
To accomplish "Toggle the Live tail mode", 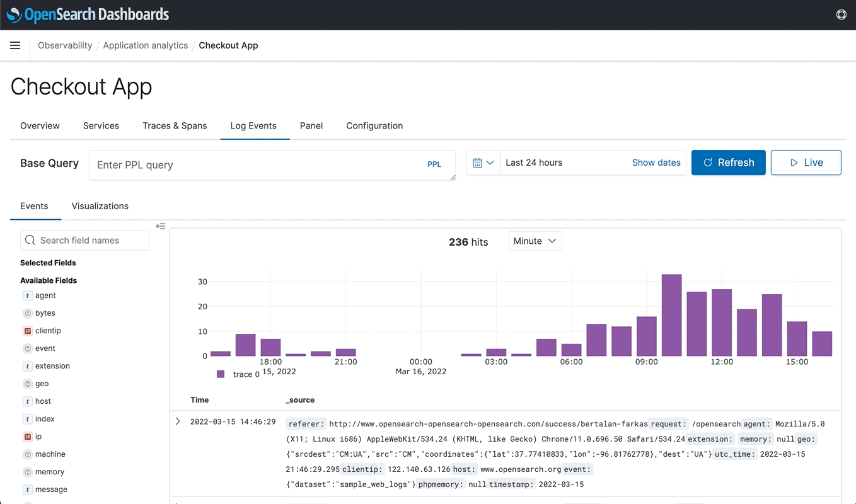I will coord(806,162).
